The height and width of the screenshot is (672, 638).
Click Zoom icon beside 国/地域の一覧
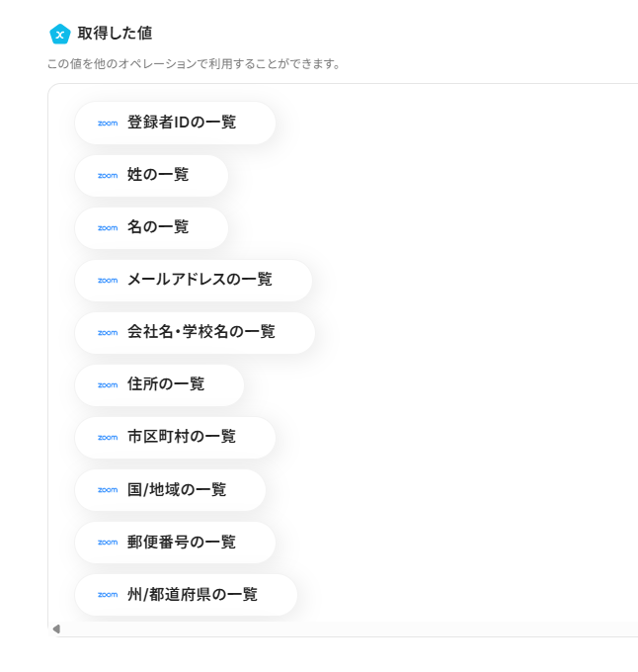108,490
